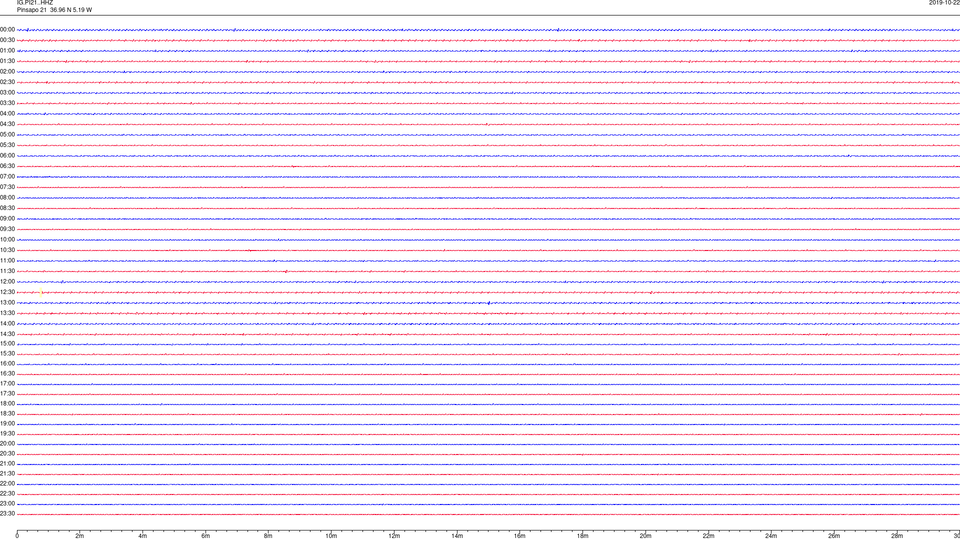Select the 23:30 trace time label

pyautogui.click(x=7, y=514)
